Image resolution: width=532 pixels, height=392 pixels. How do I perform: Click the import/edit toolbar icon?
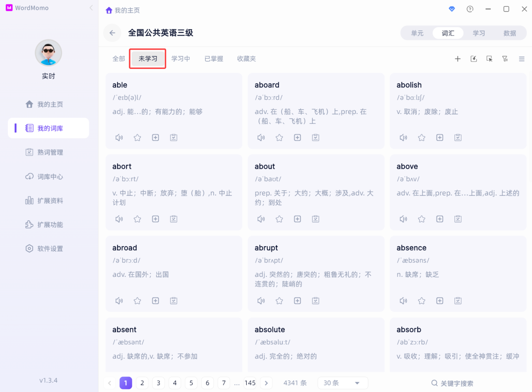(x=474, y=59)
